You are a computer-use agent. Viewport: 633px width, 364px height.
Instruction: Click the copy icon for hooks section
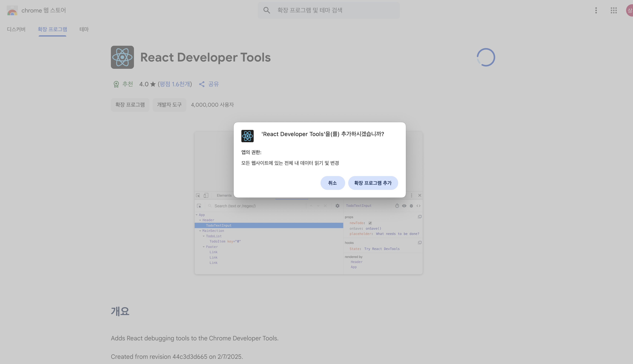pos(420,243)
